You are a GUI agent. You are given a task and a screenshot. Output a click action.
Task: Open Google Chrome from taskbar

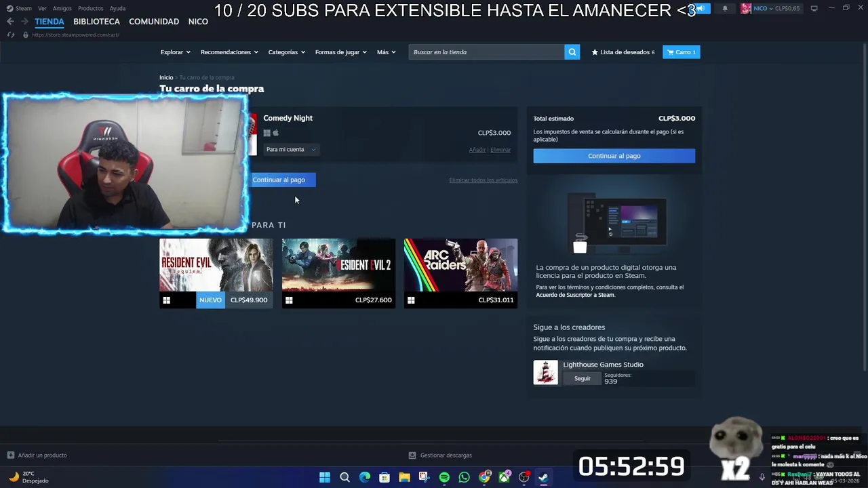click(484, 477)
